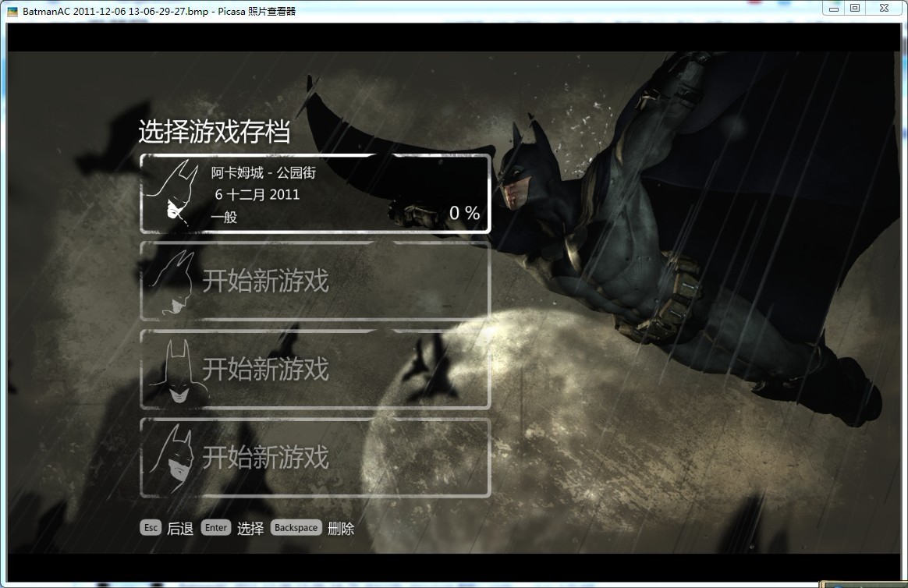Click the Batman head icon in the fourth slot
Viewport: 908px width, 588px height.
click(x=172, y=459)
